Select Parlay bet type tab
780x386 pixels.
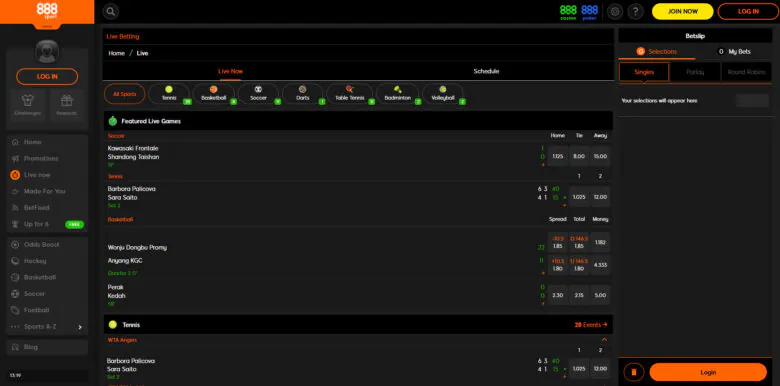coord(695,72)
